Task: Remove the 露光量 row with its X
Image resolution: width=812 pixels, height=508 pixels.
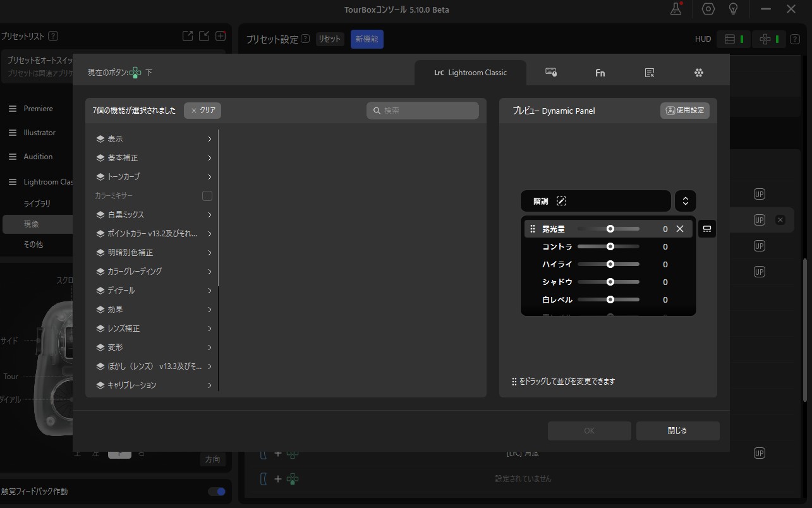Action: [x=680, y=229]
